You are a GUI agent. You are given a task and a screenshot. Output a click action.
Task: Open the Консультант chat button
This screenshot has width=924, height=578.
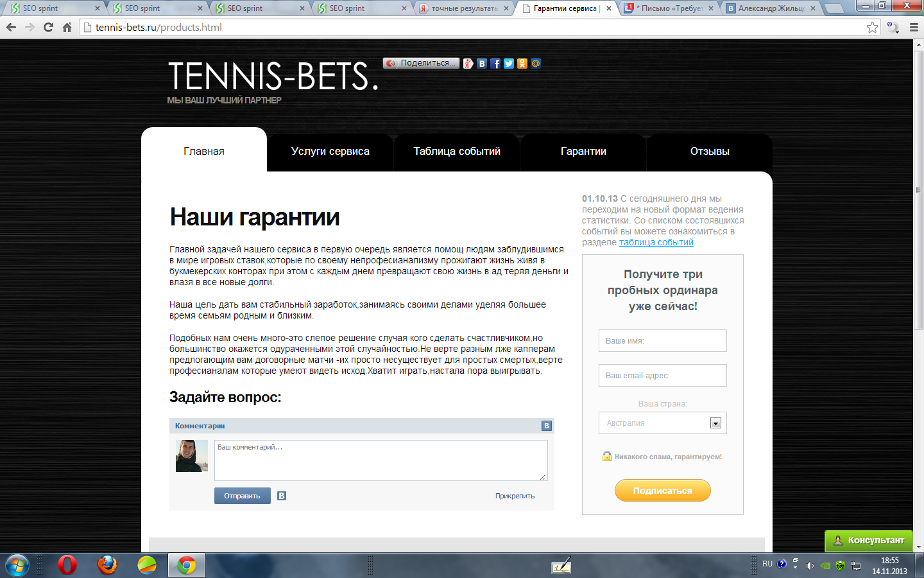pyautogui.click(x=869, y=541)
